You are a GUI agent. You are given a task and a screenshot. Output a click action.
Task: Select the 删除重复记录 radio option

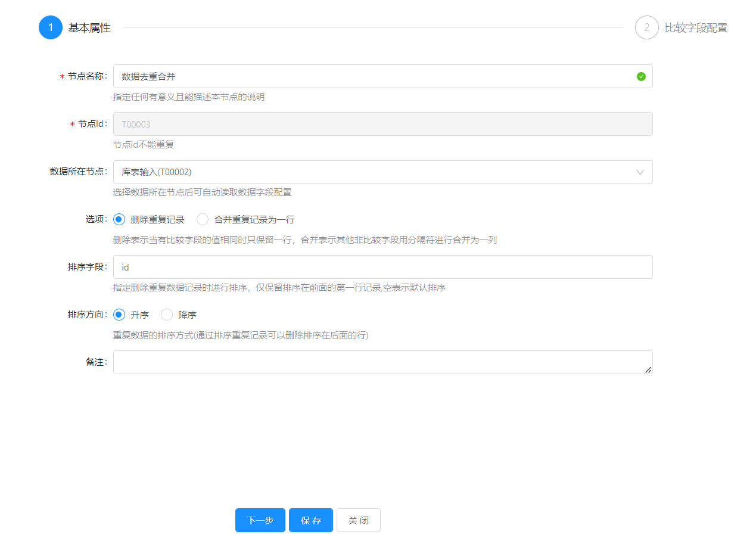[119, 219]
